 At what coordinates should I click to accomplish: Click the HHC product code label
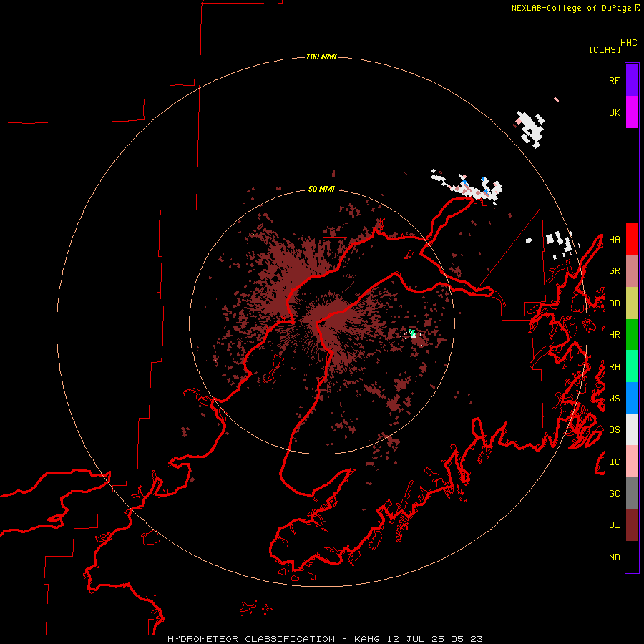[x=628, y=43]
